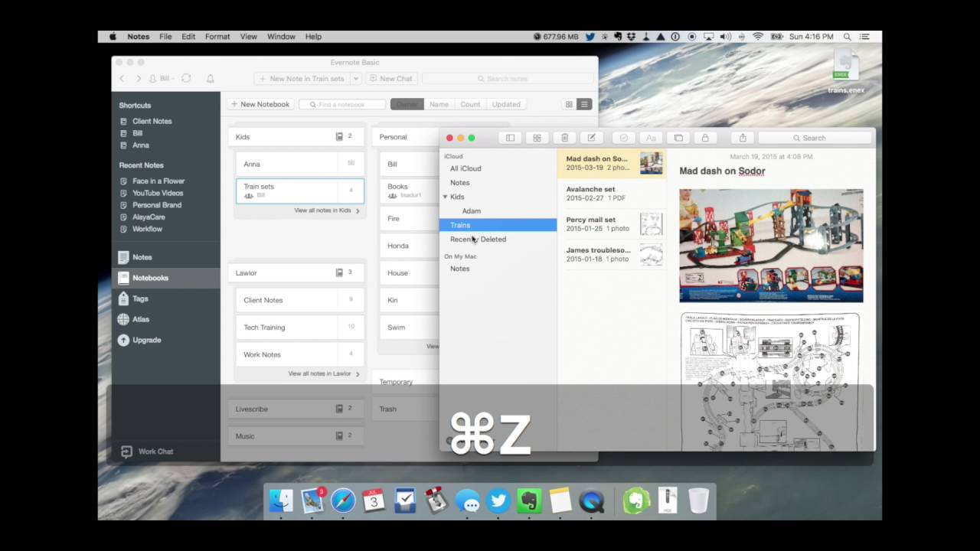This screenshot has width=980, height=551.
Task: Open the attachments browser grid icon in Notes
Action: point(537,138)
